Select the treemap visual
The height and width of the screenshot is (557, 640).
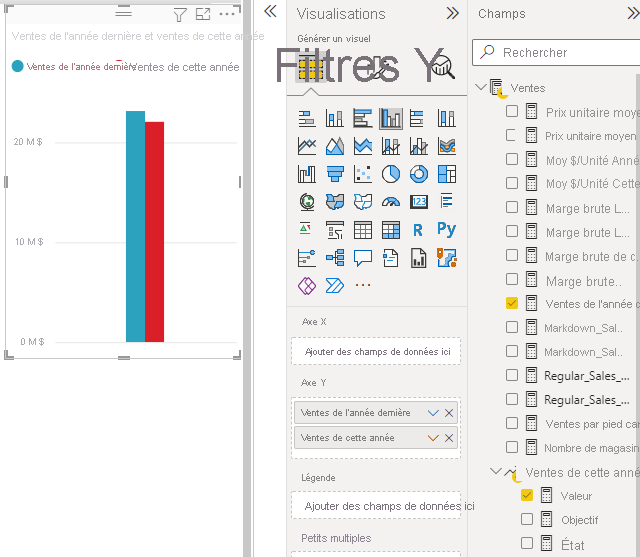pos(447,174)
